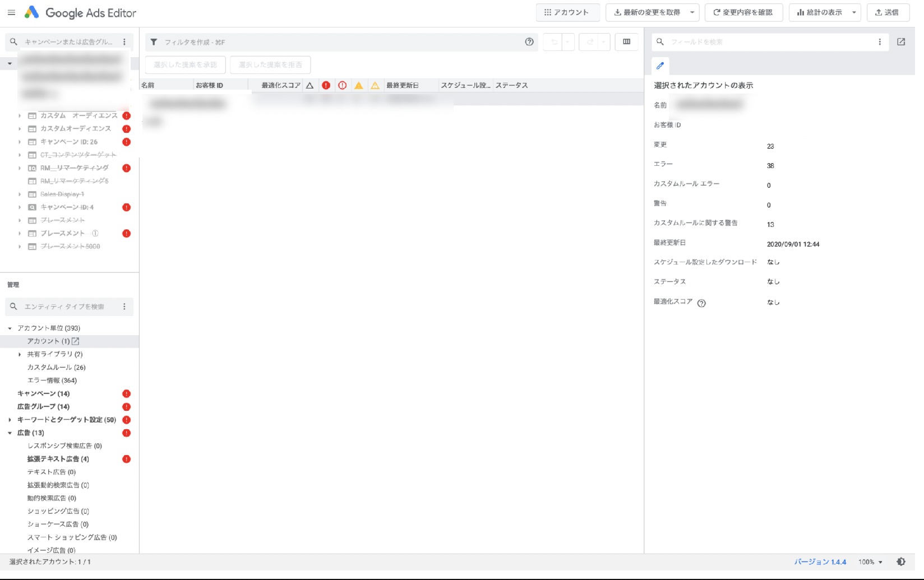Click the filter icon in フィルタを作成 bar

153,41
